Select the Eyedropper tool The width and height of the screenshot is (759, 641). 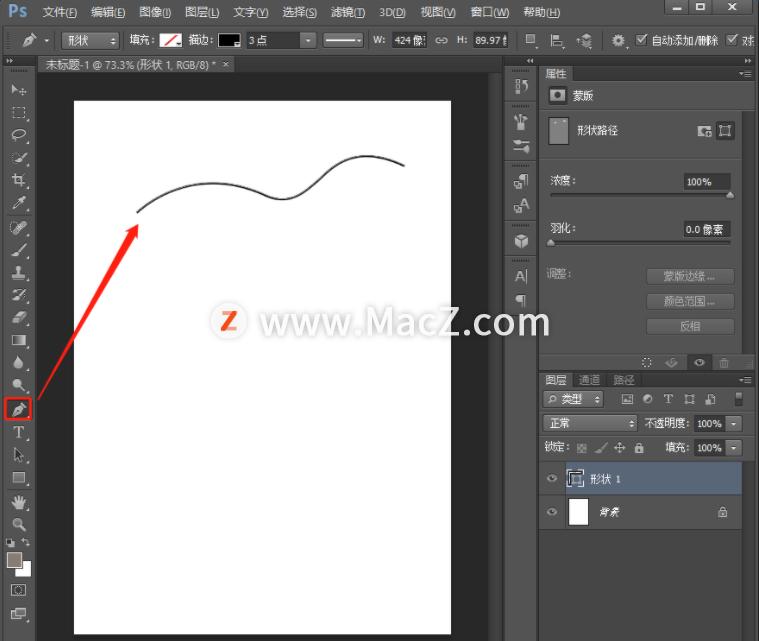18,204
